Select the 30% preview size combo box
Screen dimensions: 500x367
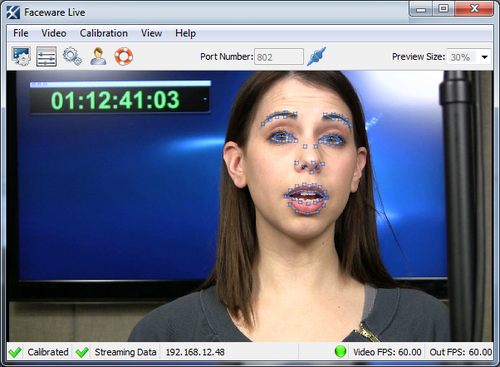pyautogui.click(x=469, y=57)
